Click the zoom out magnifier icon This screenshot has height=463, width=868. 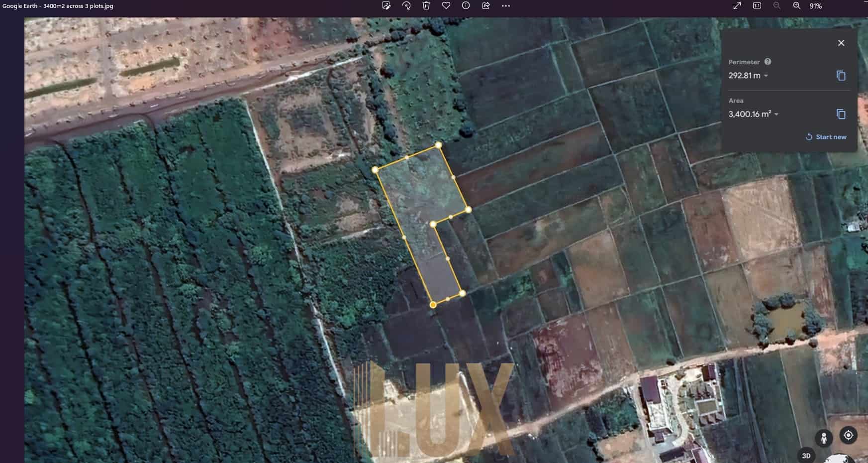point(777,5)
